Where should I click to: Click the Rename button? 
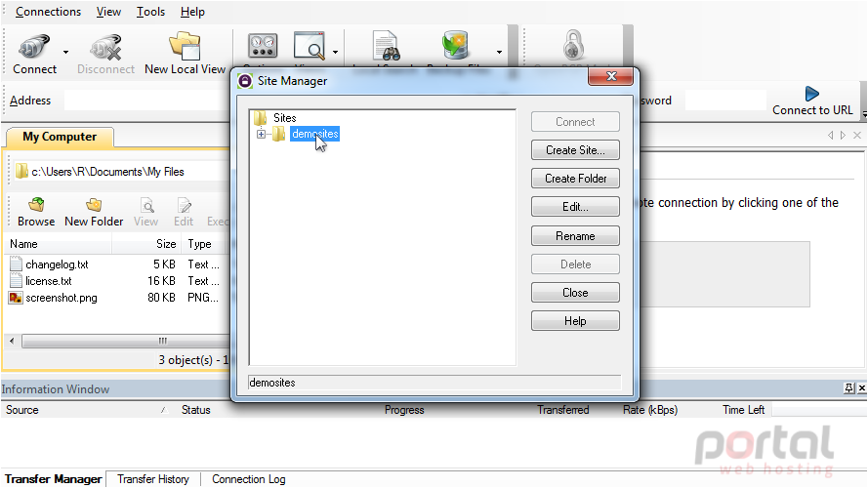point(575,235)
